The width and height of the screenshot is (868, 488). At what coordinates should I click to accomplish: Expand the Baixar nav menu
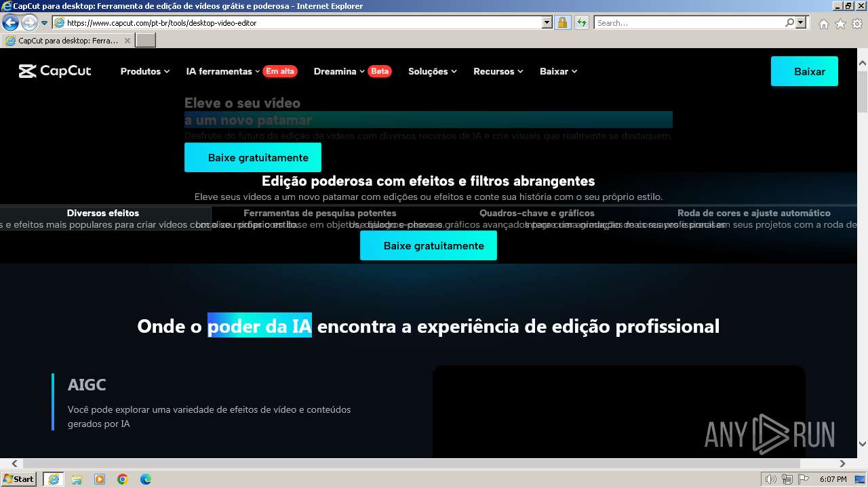pos(559,71)
